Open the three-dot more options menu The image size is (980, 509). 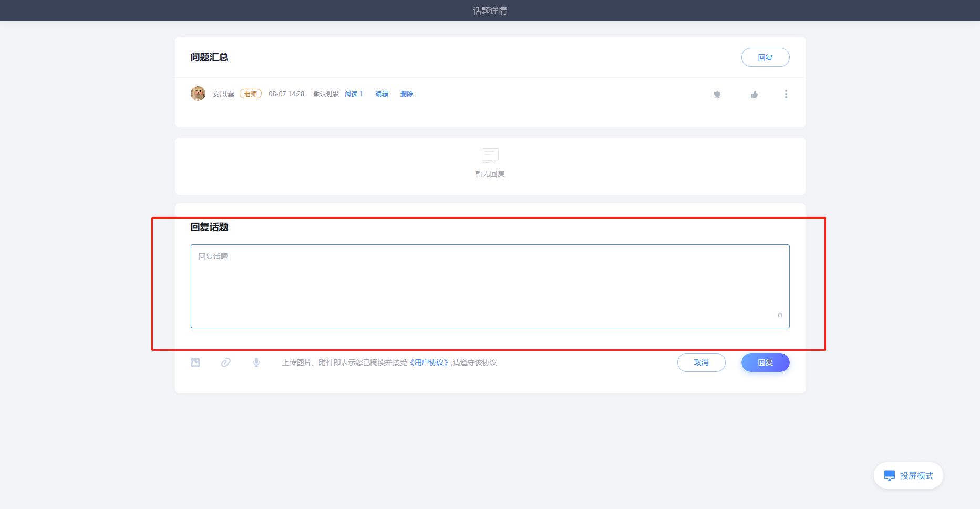pos(786,94)
